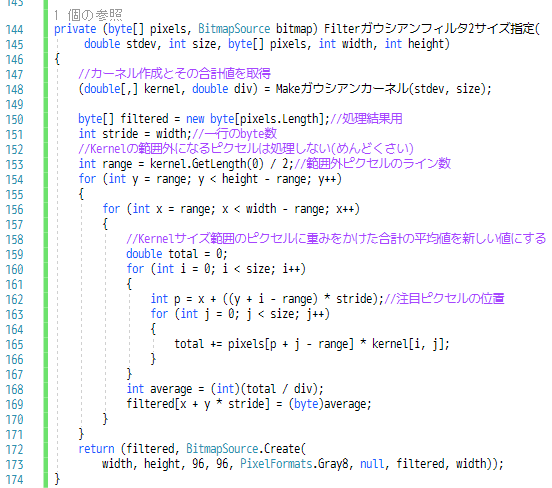Image resolution: width=552 pixels, height=488 pixels.
Task: Click the method name 'Filterガウシアンフィルタ2サイズ指定'
Action: tap(431, 28)
